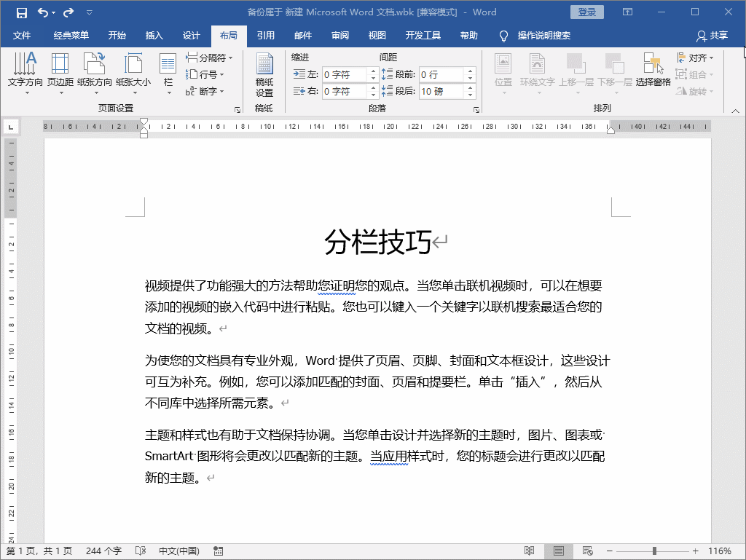Click the 登录 sign-in button
Viewport: 746px width, 560px height.
tap(587, 12)
